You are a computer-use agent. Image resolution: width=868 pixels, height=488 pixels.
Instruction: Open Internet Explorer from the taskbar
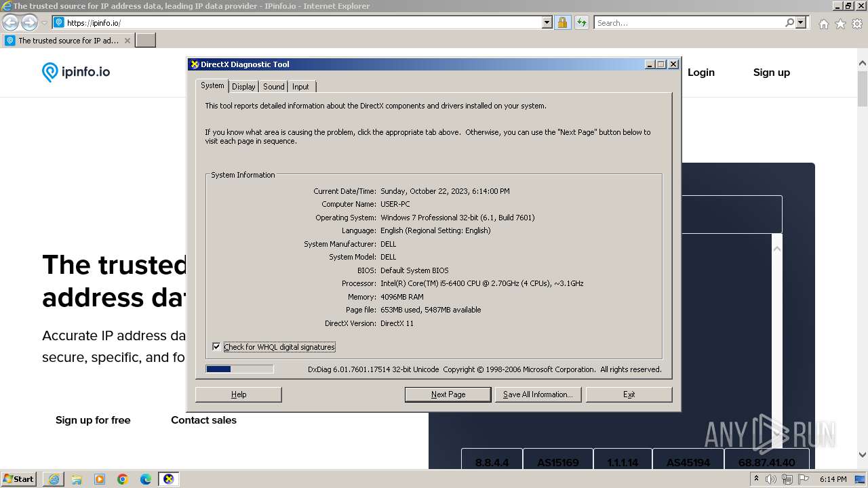tap(54, 479)
